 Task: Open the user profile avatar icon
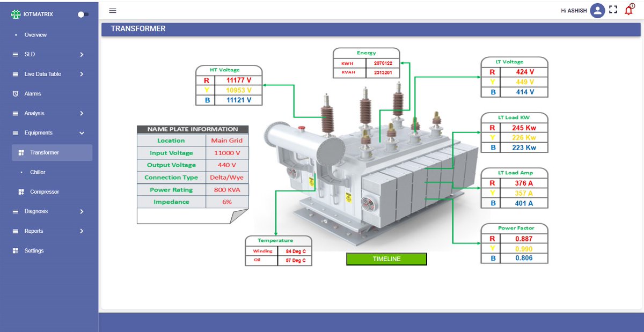tap(597, 10)
